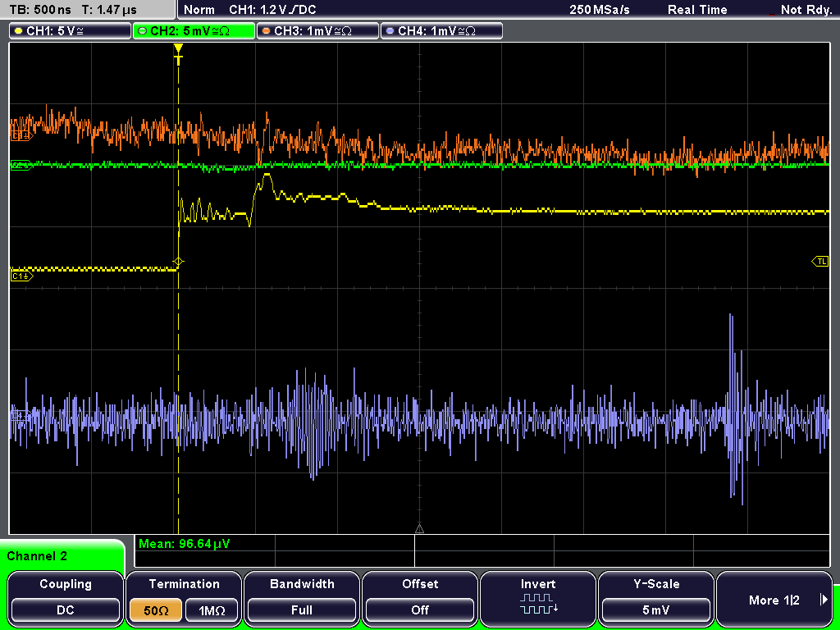Click the T: 1.47 µs trigger offset readout
The width and height of the screenshot is (840, 630).
click(109, 10)
